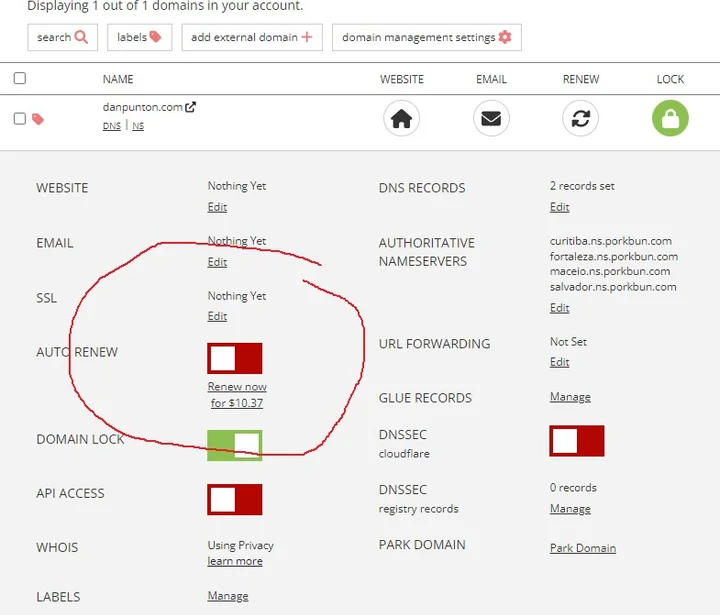Open the DNS link under danpunton.com
Image resolution: width=720 pixels, height=615 pixels.
click(x=112, y=126)
